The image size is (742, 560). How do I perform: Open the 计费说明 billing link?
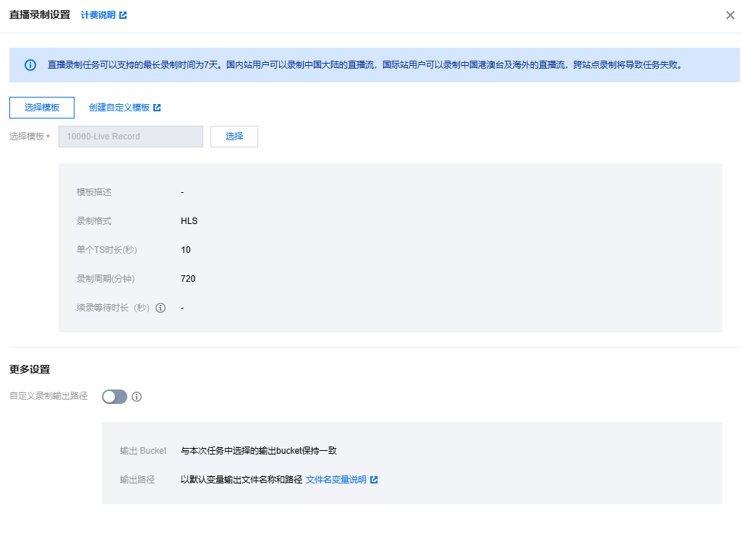coord(98,15)
